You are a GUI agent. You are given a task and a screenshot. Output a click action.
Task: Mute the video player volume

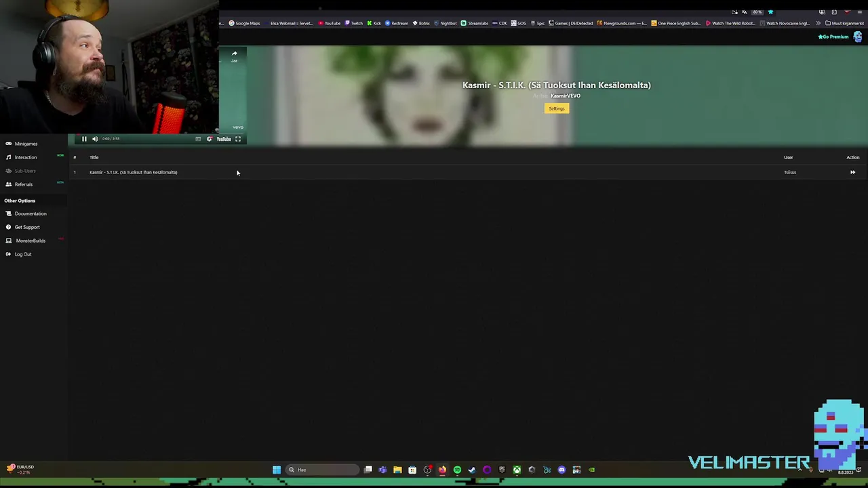(x=95, y=139)
